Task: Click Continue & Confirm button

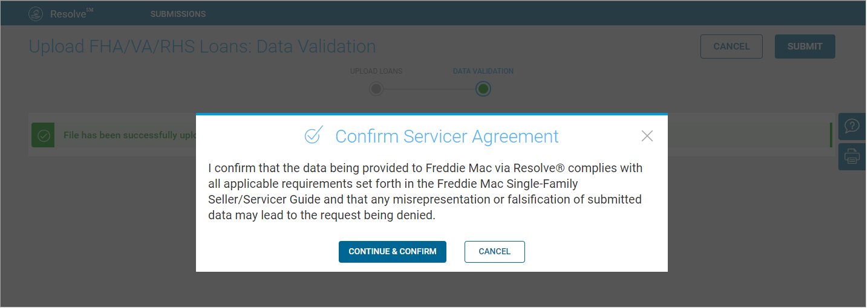Action: 393,252
